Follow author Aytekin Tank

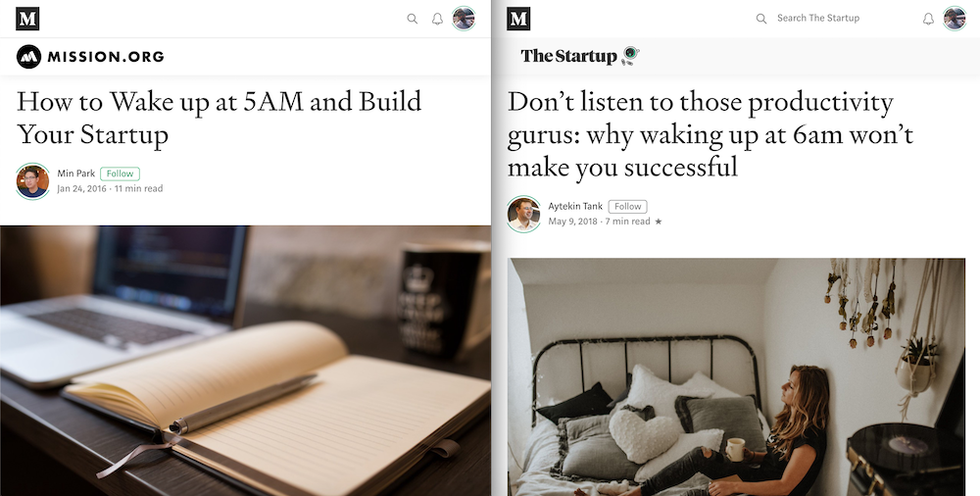coord(627,207)
